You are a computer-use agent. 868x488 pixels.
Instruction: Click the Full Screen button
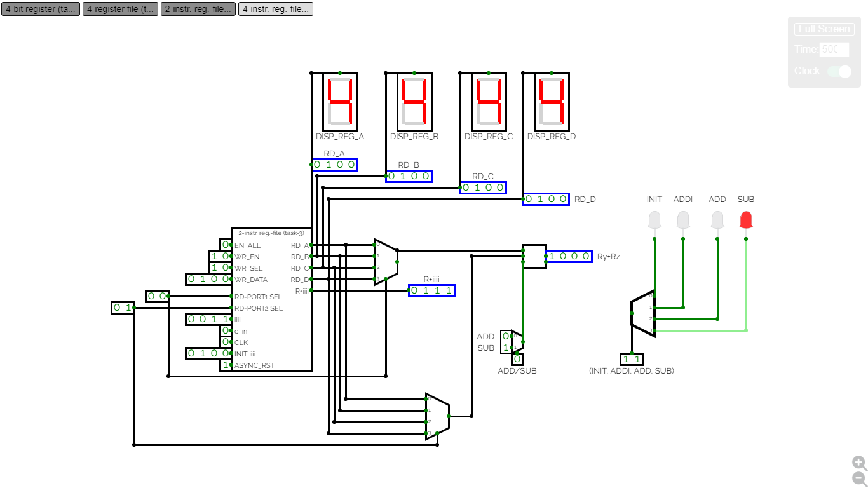[824, 29]
